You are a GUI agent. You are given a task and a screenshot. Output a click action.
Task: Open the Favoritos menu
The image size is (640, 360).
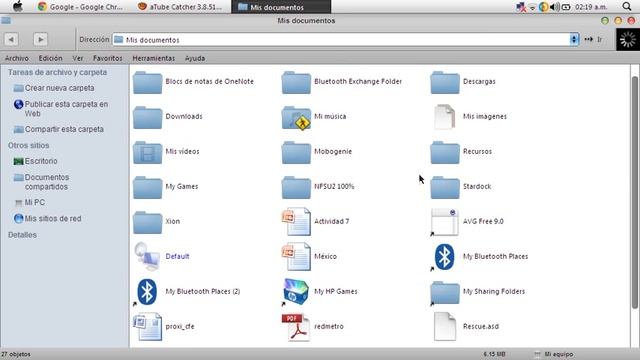point(108,58)
